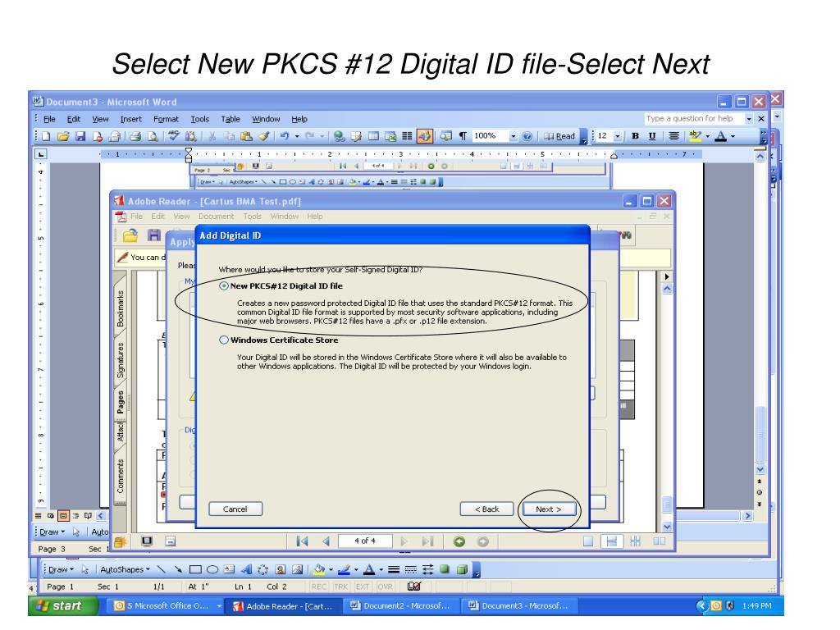
Task: Toggle Drawing toolbar icon in Word
Action: coord(424,136)
